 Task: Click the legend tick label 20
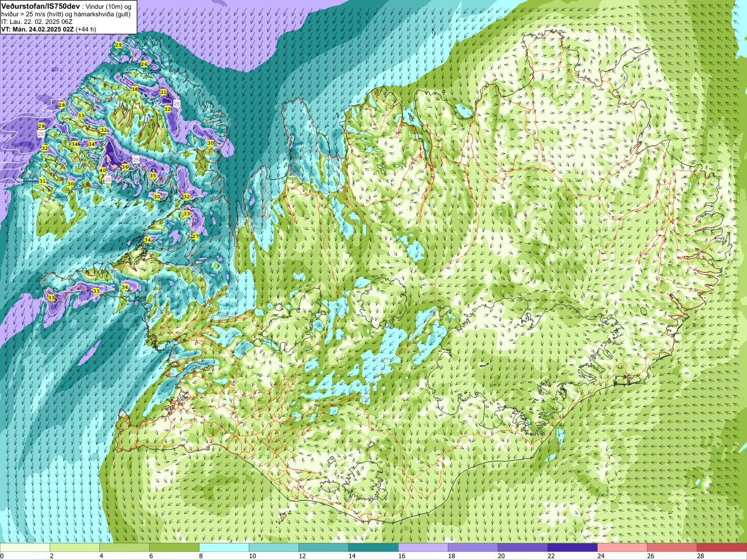(x=501, y=556)
